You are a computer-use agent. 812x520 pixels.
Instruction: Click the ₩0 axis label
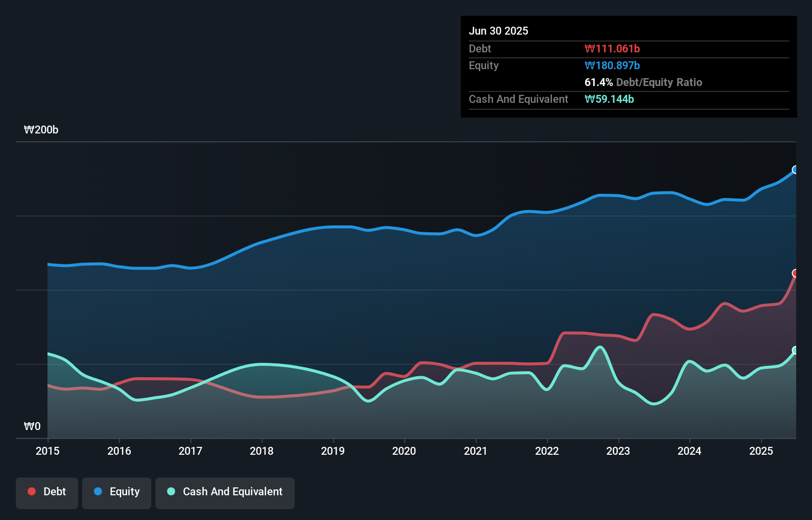click(32, 426)
